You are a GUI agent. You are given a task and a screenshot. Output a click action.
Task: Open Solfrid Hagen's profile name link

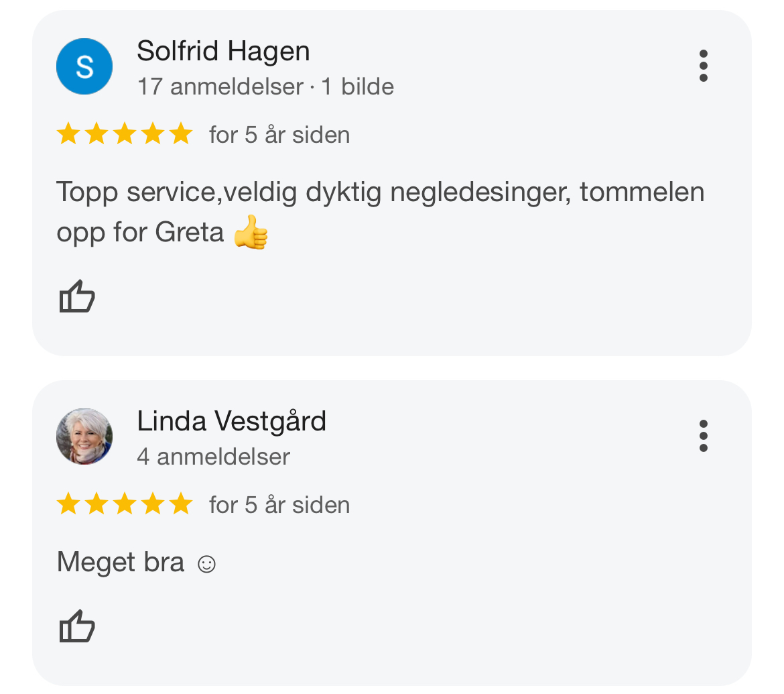pos(223,52)
